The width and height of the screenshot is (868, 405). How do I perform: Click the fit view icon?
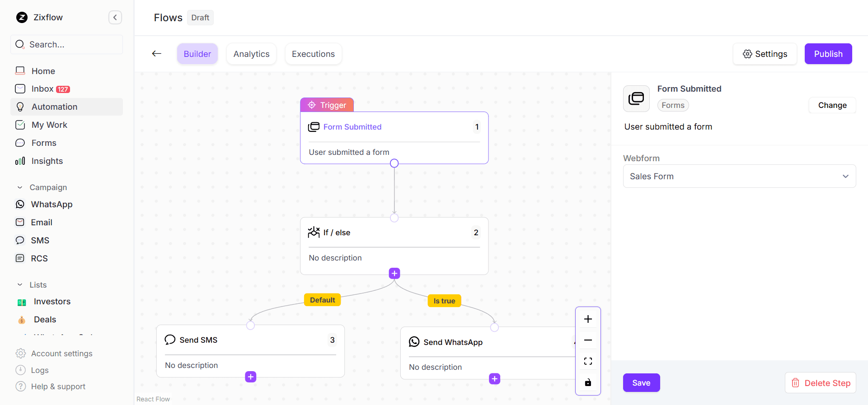click(x=588, y=361)
